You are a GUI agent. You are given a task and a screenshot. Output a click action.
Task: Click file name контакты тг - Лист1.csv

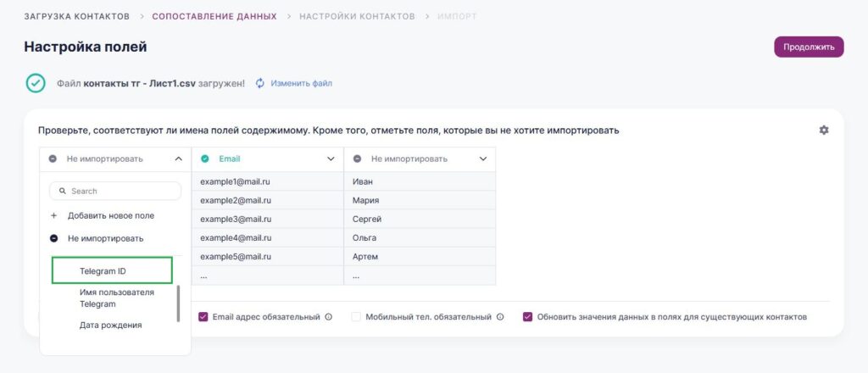140,84
